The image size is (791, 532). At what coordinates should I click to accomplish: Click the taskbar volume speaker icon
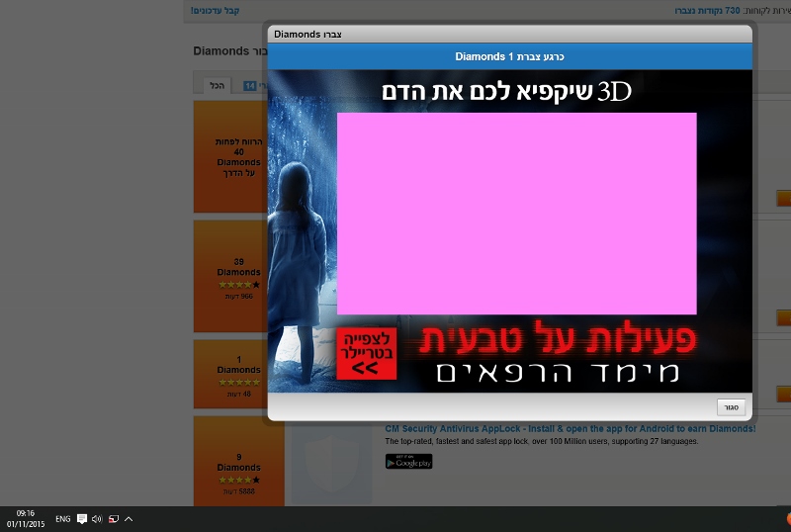tap(97, 519)
